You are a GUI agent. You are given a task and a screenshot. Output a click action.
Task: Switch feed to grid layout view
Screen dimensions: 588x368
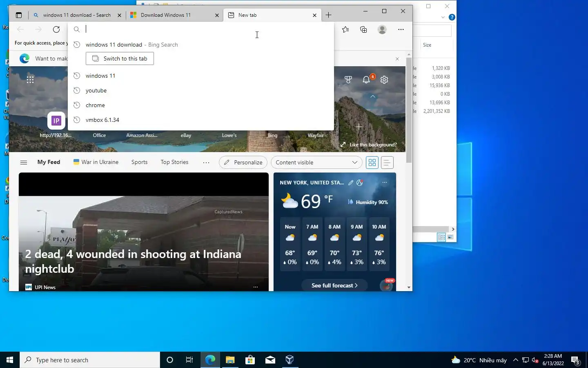pos(372,162)
